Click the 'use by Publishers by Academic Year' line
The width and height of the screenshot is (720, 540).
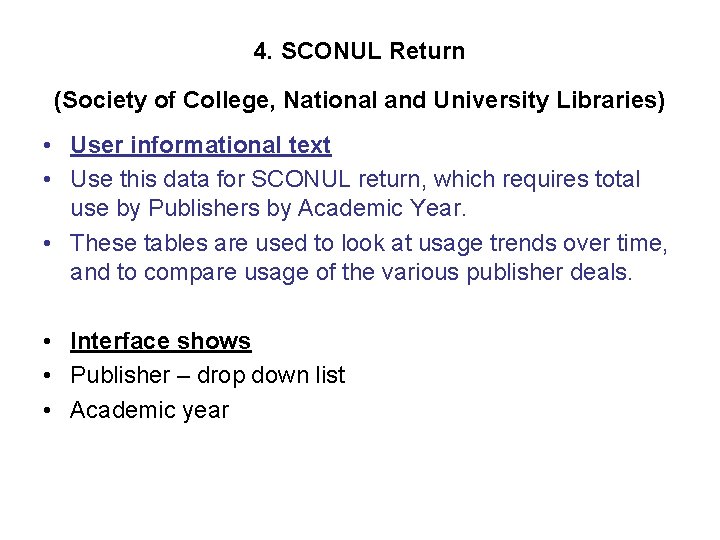(268, 208)
